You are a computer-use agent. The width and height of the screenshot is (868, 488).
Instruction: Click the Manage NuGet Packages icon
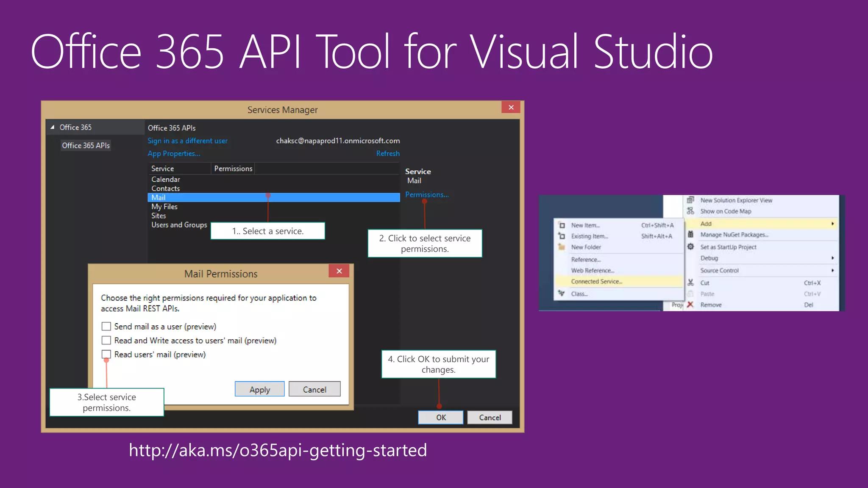(691, 234)
